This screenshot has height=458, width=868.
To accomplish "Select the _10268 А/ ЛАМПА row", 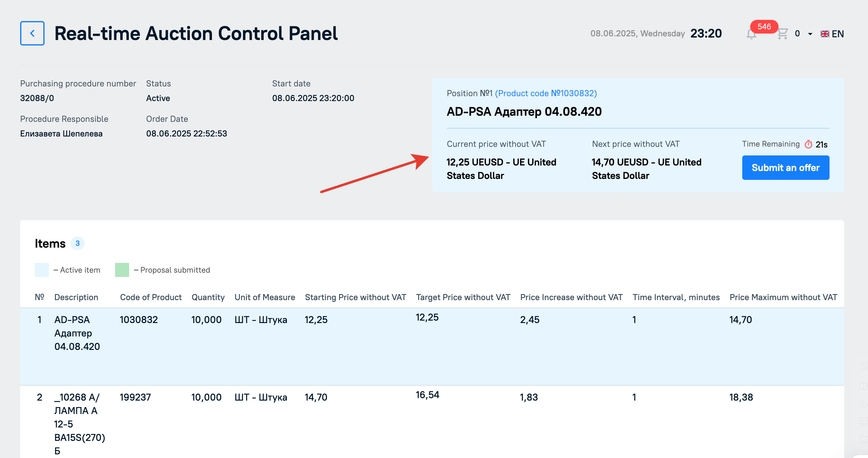I will (x=432, y=422).
